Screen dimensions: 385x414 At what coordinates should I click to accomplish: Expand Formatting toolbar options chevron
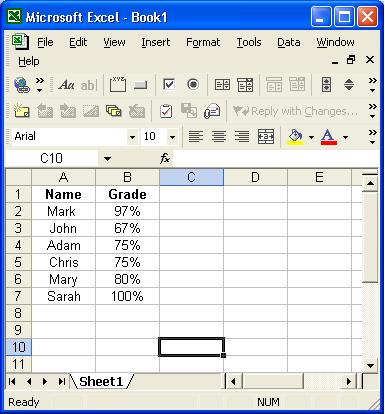point(372,137)
